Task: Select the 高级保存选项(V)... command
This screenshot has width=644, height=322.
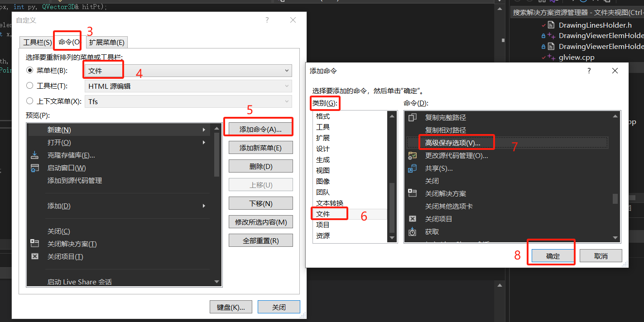Action: (507, 143)
